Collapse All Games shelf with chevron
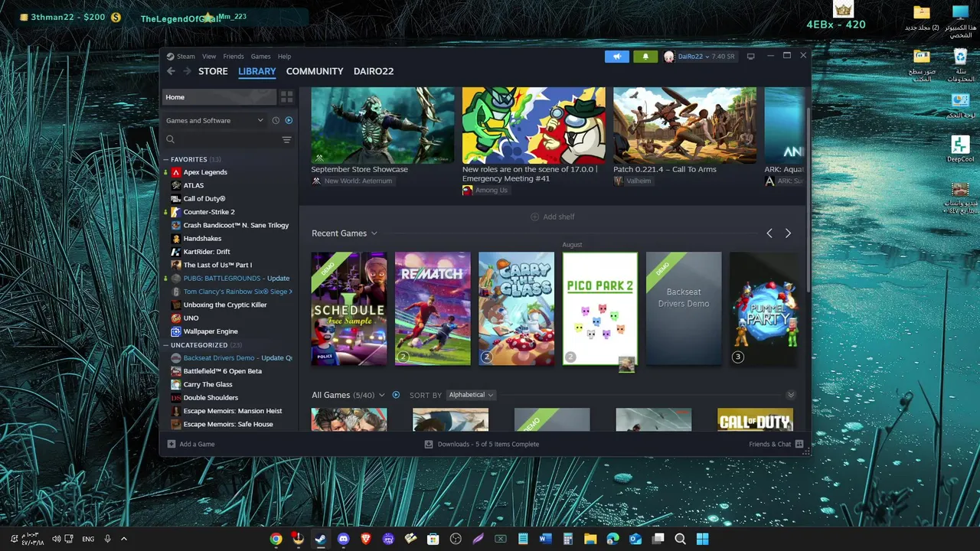This screenshot has width=980, height=551. tap(791, 395)
